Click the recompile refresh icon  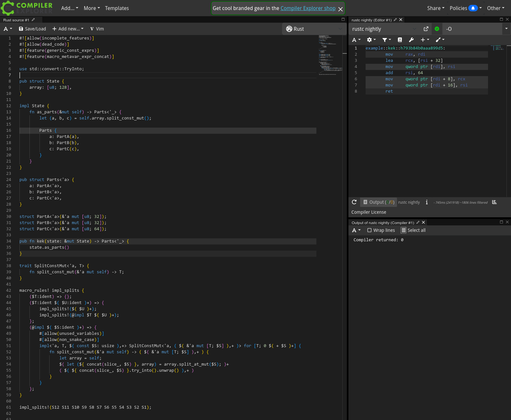click(354, 202)
